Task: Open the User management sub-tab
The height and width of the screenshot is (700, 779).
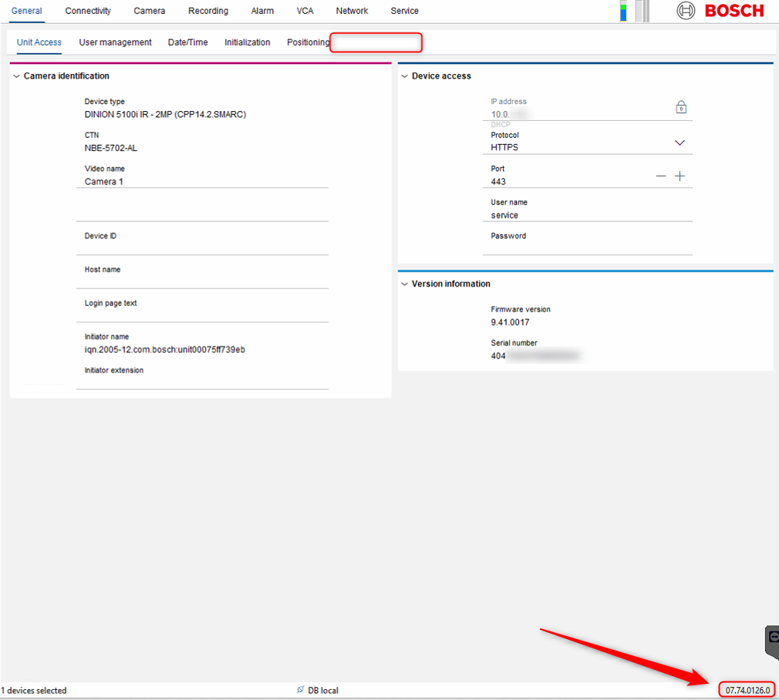Action: pyautogui.click(x=115, y=42)
